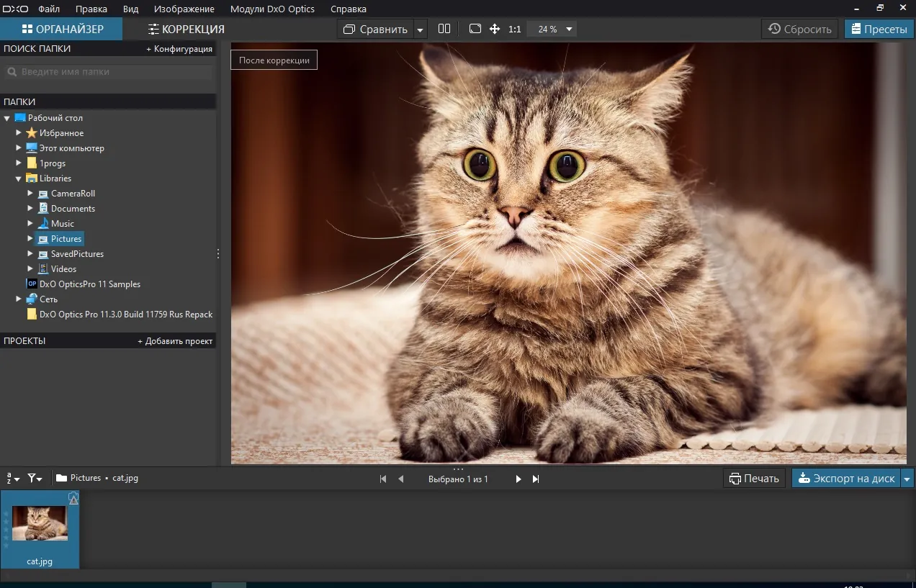Click the folder name search field
This screenshot has width=916, height=588.
(109, 72)
